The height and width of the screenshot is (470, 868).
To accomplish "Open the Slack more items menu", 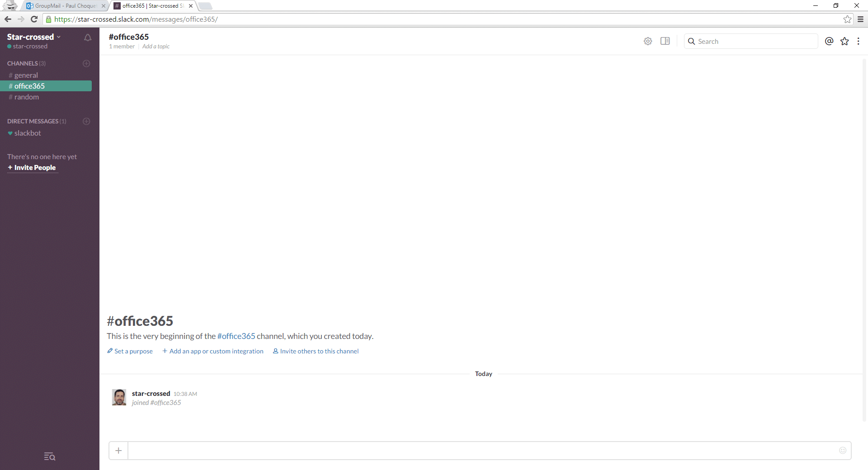I will coord(859,41).
